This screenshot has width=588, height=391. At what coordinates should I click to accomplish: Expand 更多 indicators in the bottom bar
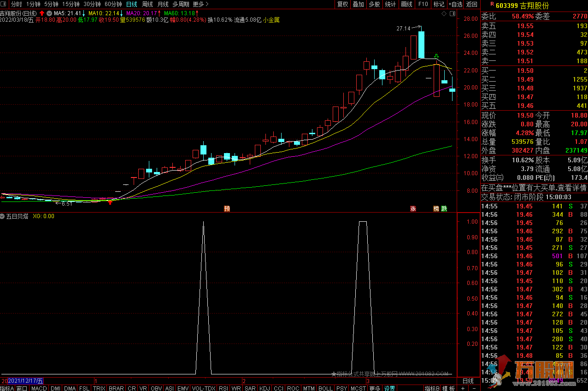pyautogui.click(x=375, y=388)
